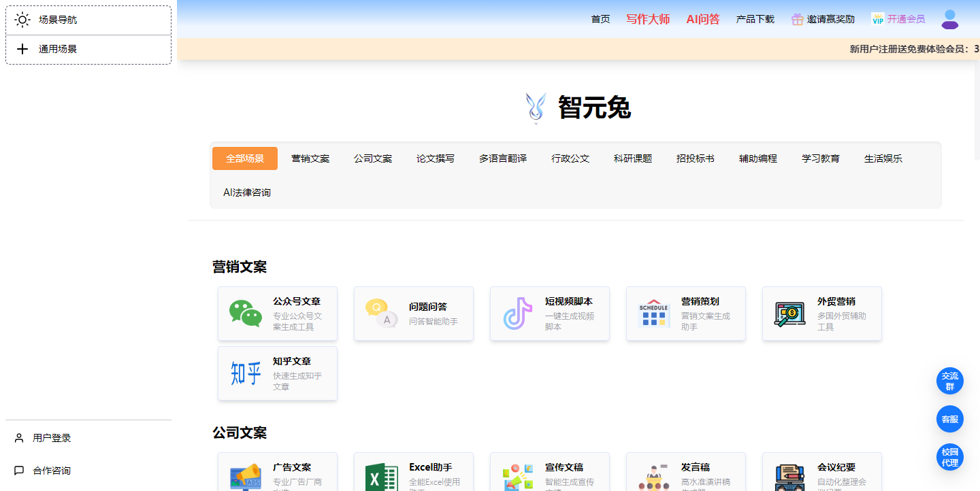Click the icon on 会议纪要 card
The height and width of the screenshot is (491, 980).
pos(790,477)
